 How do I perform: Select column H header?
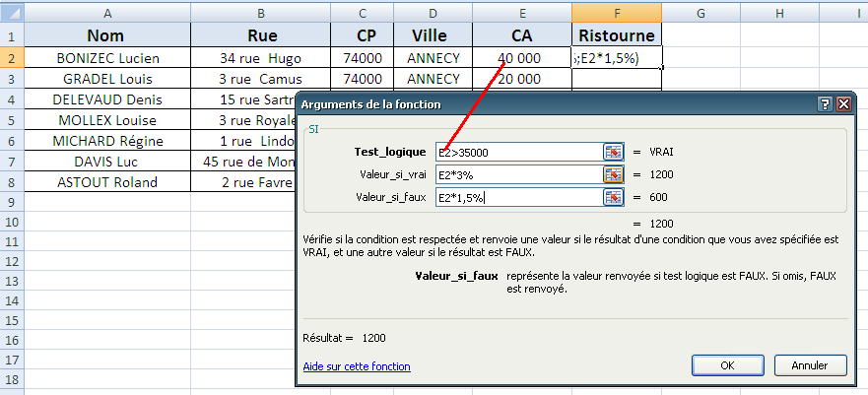[779, 13]
